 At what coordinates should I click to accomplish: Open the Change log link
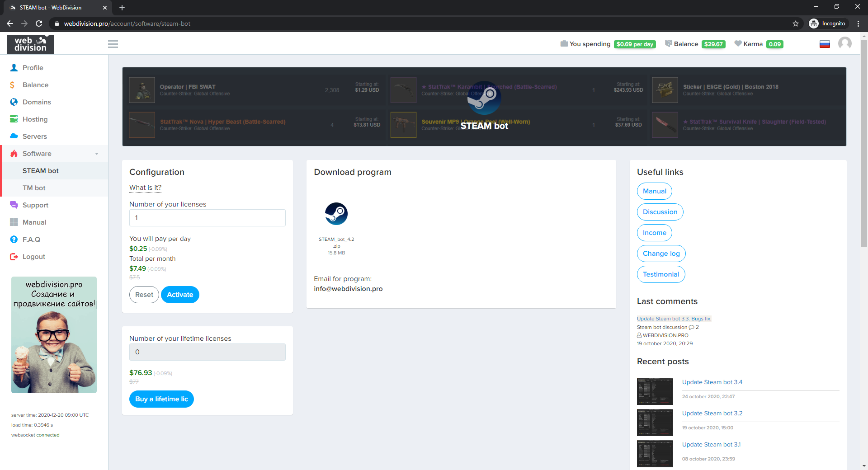(x=661, y=254)
